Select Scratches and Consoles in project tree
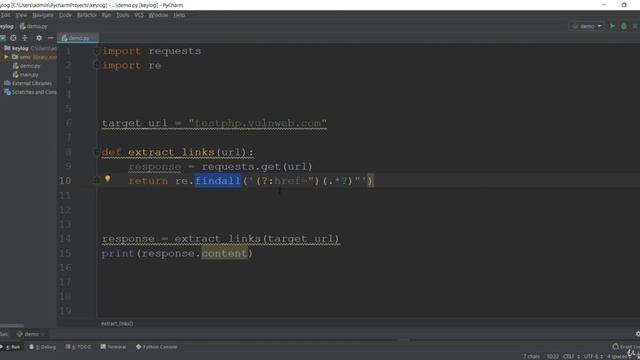The image size is (640, 360). point(30,92)
